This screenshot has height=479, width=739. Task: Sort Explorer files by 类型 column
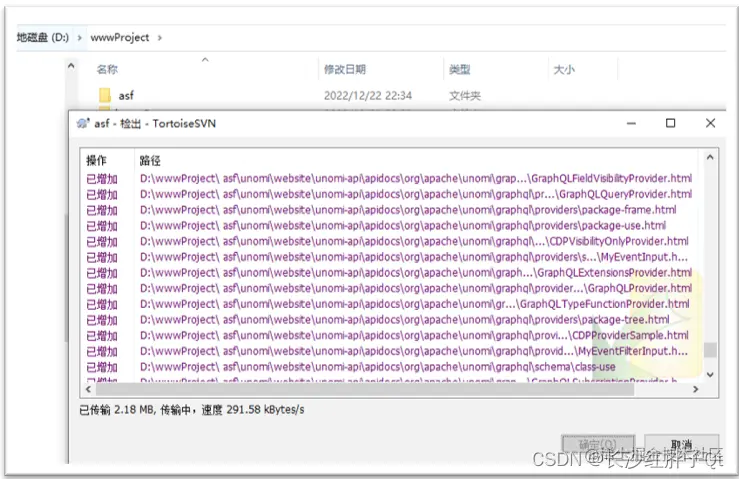[x=460, y=70]
